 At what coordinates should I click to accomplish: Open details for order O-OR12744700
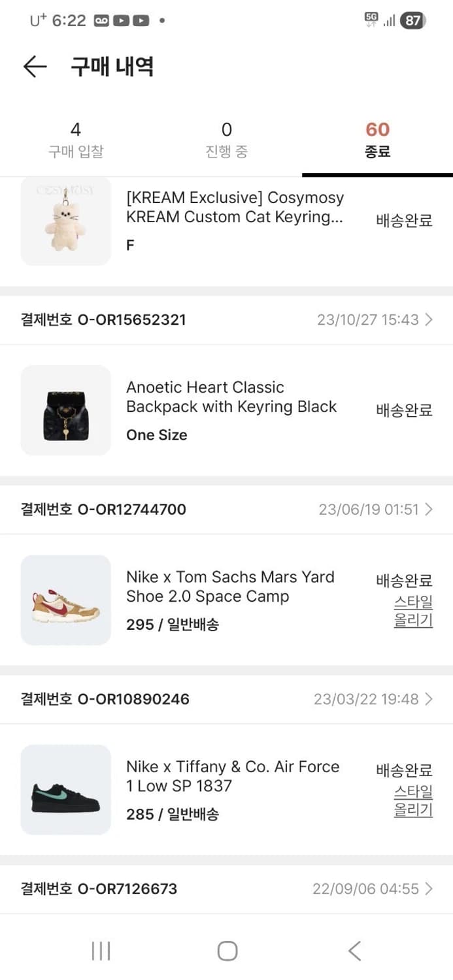428,509
